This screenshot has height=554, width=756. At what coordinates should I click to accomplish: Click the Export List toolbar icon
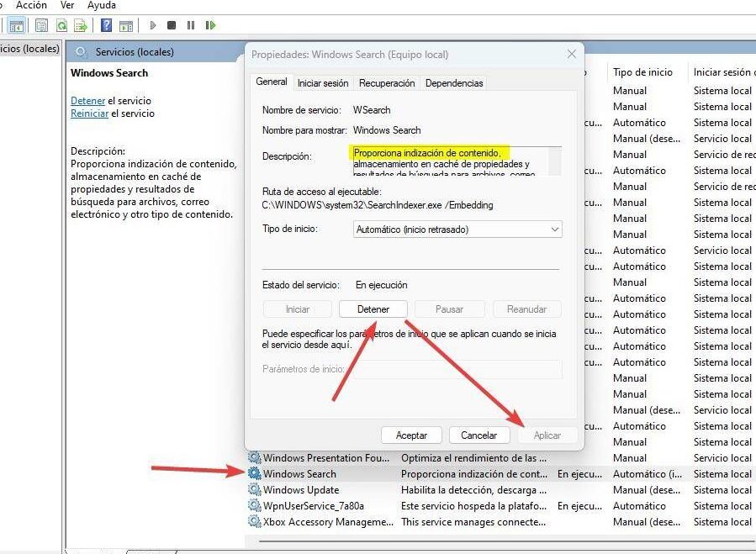80,25
